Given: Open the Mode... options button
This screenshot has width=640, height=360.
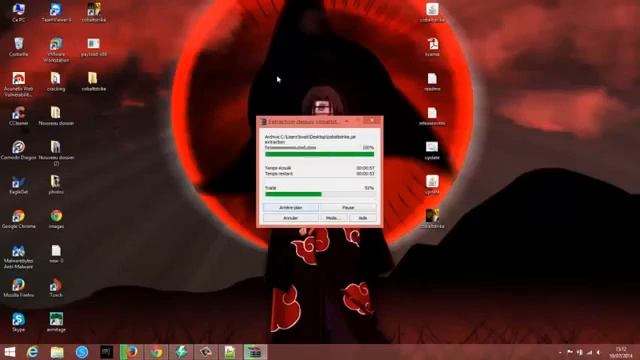Looking at the screenshot, I should (333, 218).
